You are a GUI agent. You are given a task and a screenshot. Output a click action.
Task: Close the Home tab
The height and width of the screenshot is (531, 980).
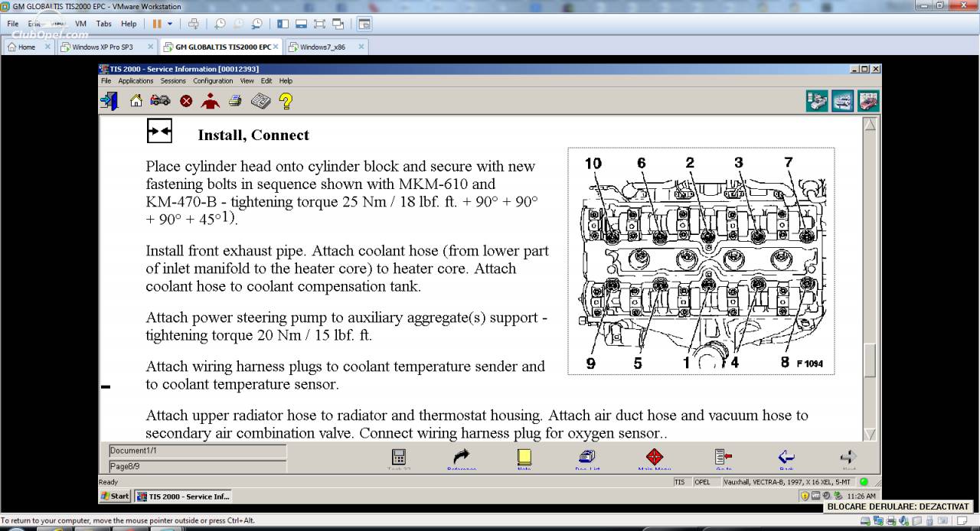click(x=47, y=47)
